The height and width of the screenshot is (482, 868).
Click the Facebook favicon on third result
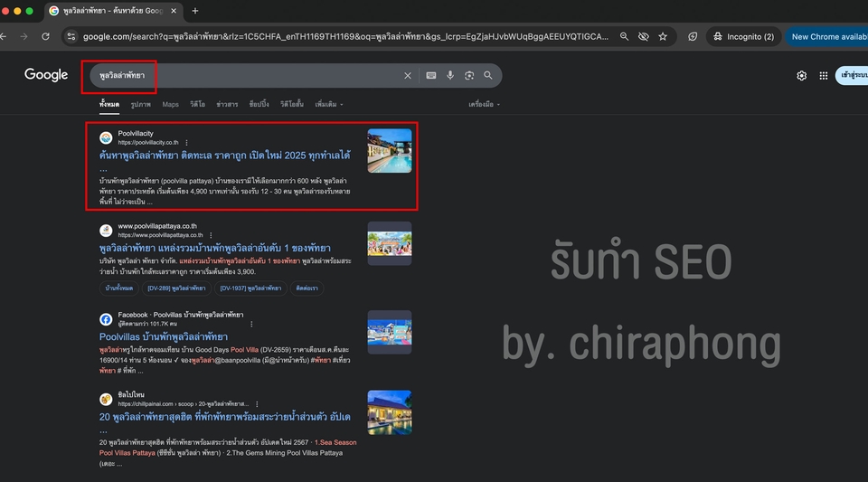tap(106, 319)
